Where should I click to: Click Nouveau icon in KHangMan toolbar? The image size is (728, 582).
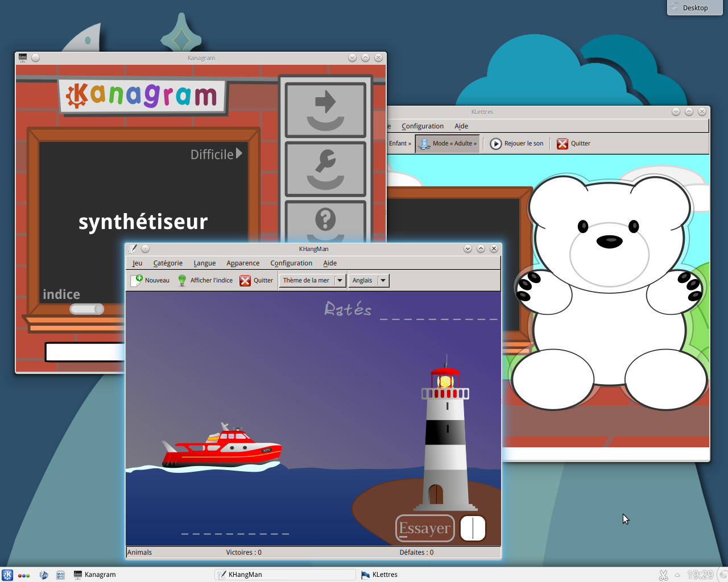point(136,280)
